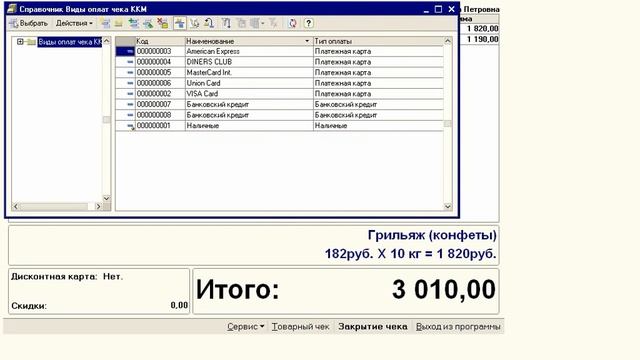Click the row icon for code 00000007
Image resolution: width=640 pixels, height=360 pixels.
pos(130,104)
